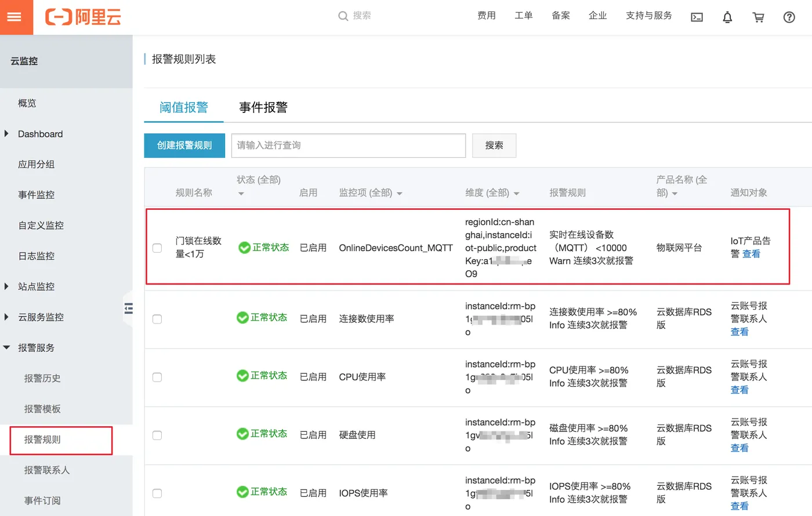Select checkbox for CPU使用率 rule
Viewport: 812px width, 516px height.
(x=157, y=377)
